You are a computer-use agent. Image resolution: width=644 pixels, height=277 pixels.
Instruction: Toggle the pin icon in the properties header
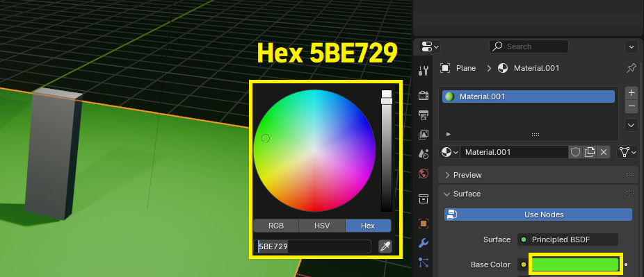tap(631, 68)
